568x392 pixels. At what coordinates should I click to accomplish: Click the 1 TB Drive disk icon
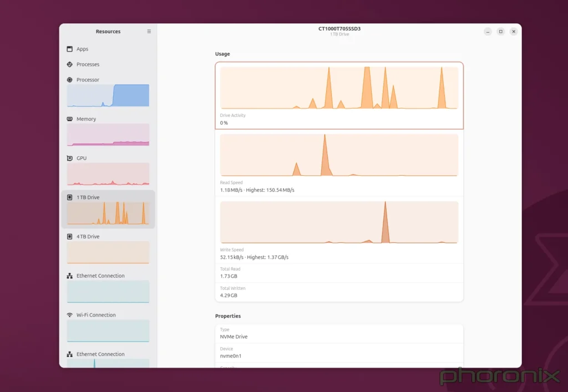[69, 197]
